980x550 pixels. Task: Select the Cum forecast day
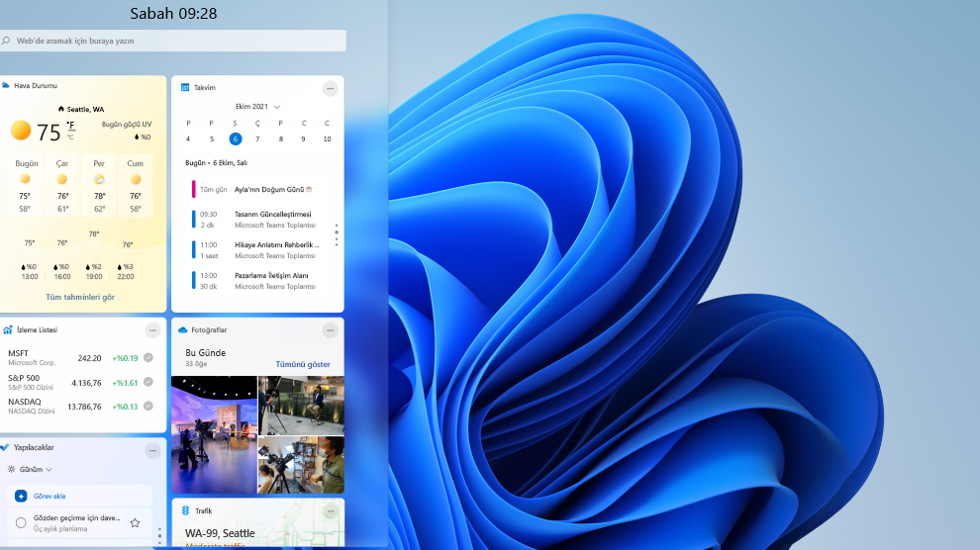pyautogui.click(x=135, y=185)
